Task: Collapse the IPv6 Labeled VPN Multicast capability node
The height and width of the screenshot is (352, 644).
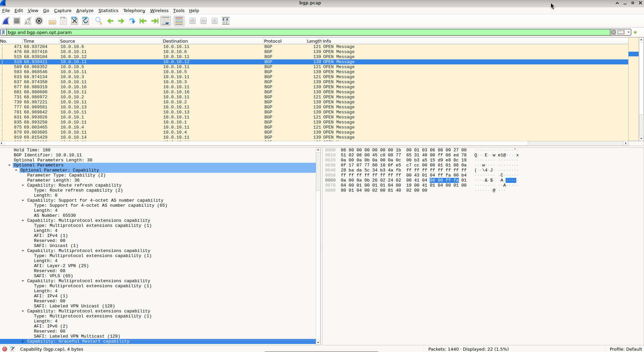Action: click(23, 311)
